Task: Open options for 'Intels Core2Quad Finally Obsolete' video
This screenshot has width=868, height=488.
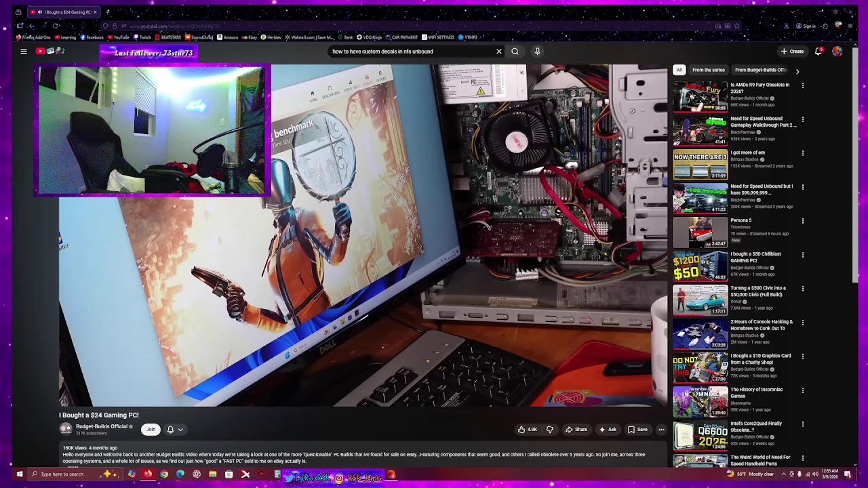Action: pyautogui.click(x=803, y=424)
